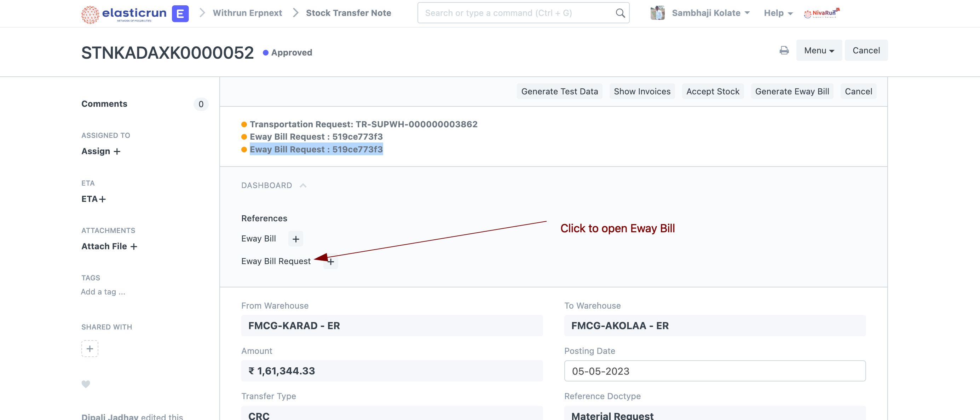Click the To Warehouse value FMCG-AKOLAA - ER
This screenshot has width=980, height=420.
tap(715, 326)
